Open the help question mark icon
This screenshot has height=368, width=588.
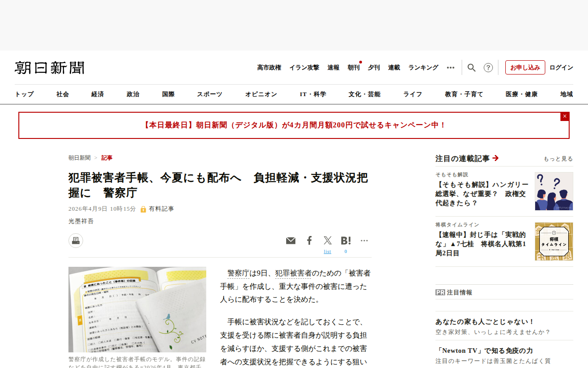click(x=488, y=68)
